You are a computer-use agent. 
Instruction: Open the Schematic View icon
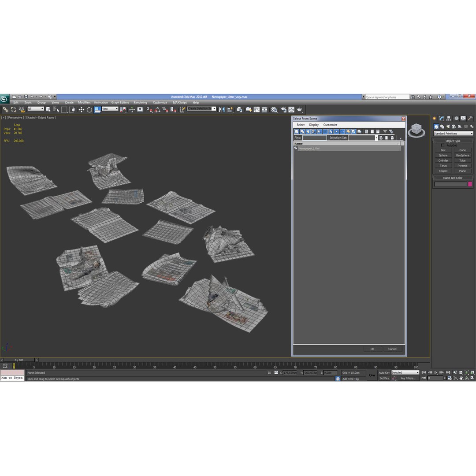click(x=265, y=110)
